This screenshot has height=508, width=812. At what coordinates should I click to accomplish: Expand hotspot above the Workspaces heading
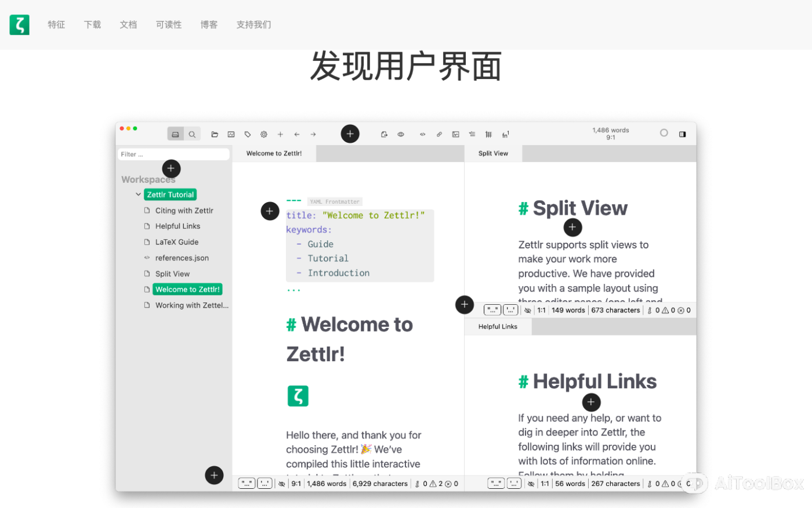(x=171, y=168)
